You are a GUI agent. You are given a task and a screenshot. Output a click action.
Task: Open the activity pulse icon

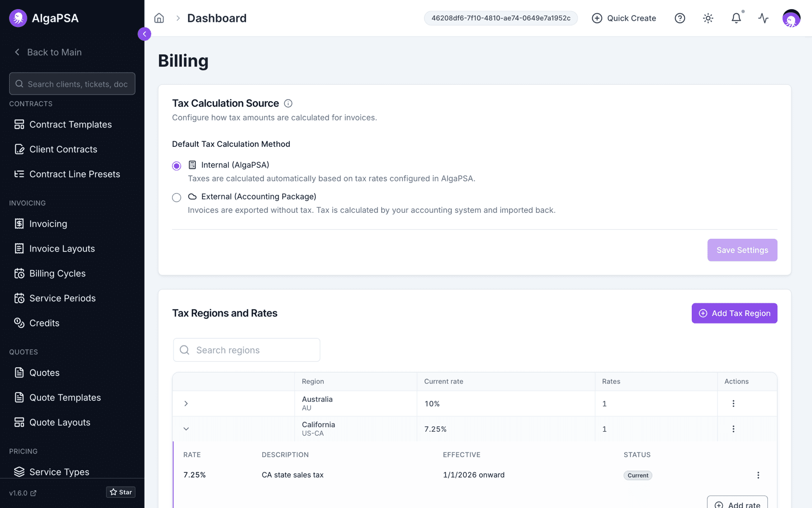coord(763,18)
